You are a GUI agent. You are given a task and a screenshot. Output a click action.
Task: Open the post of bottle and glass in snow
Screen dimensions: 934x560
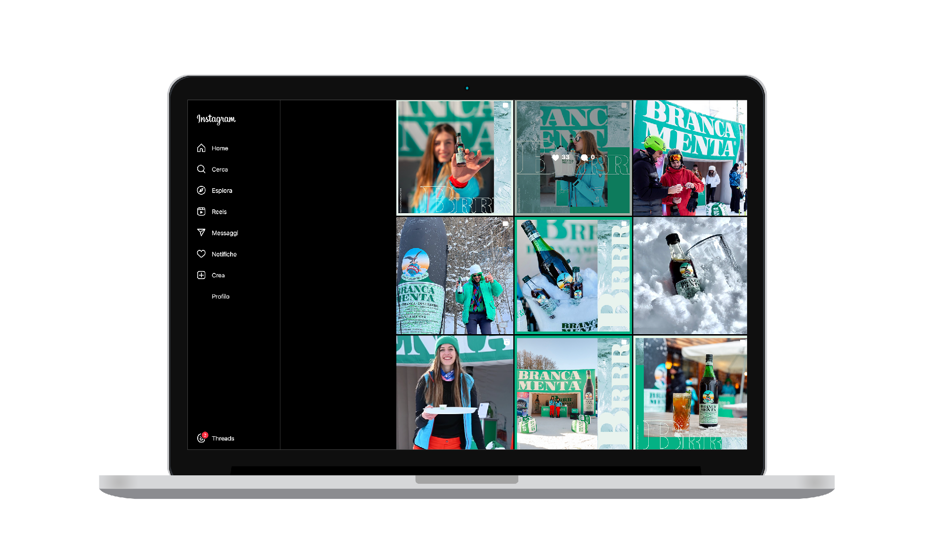coord(690,276)
